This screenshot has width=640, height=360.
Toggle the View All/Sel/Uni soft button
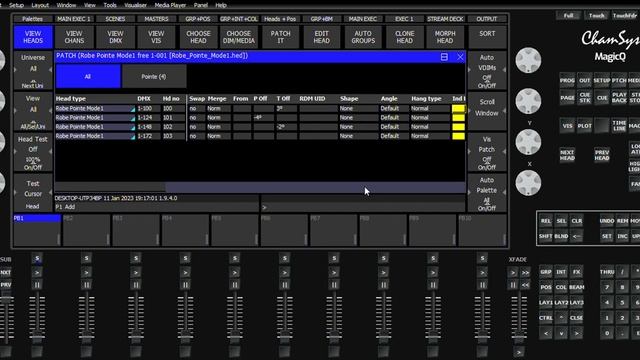coord(33,111)
